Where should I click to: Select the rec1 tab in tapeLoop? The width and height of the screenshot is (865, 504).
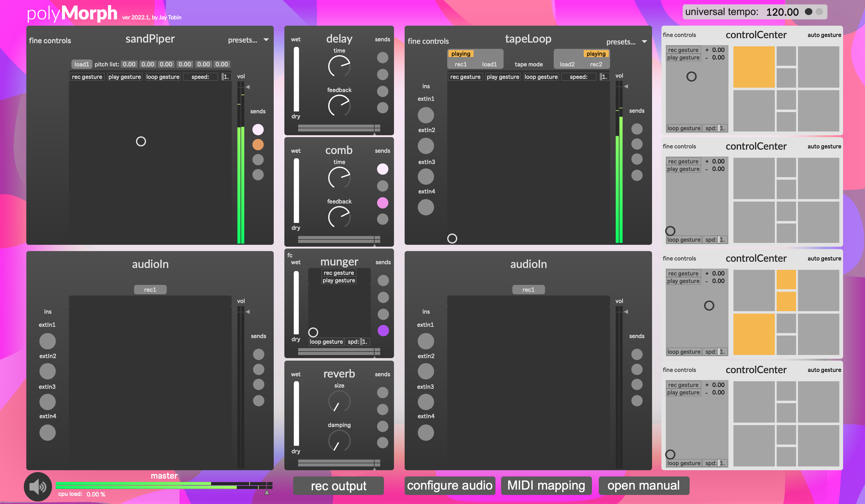461,64
